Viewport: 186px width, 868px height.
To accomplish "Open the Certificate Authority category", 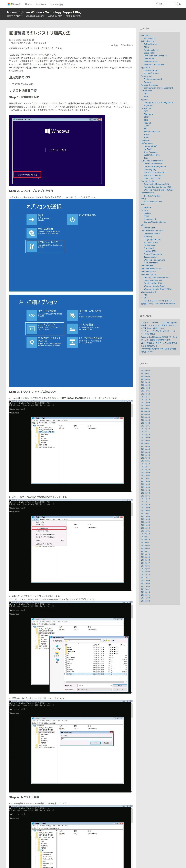I will [153, 164].
